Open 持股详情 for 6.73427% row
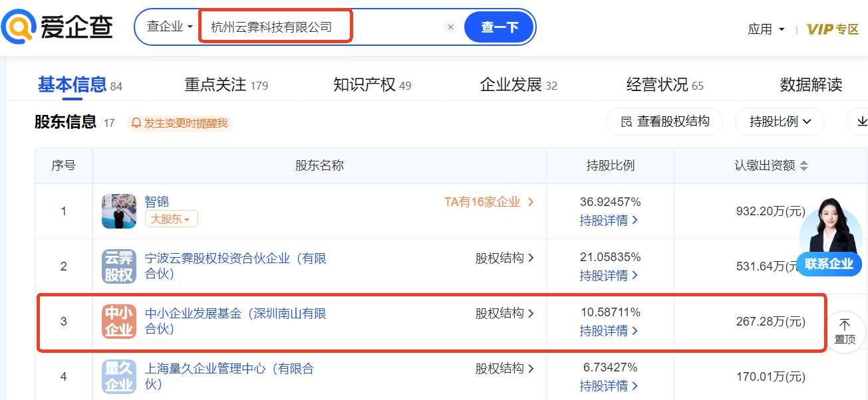Image resolution: width=868 pixels, height=400 pixels. pyautogui.click(x=609, y=385)
